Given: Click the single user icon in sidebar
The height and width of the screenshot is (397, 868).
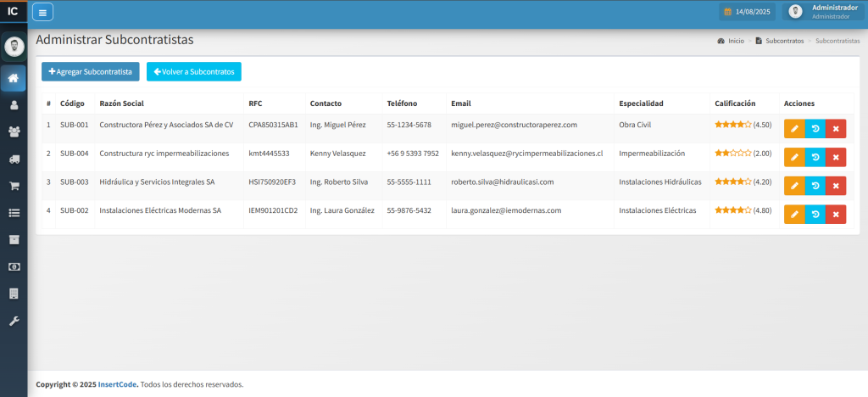Looking at the screenshot, I should (x=14, y=105).
